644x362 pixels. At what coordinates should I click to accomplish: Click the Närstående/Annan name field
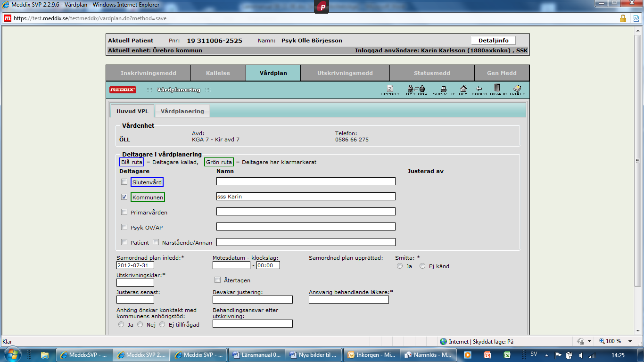tap(306, 242)
